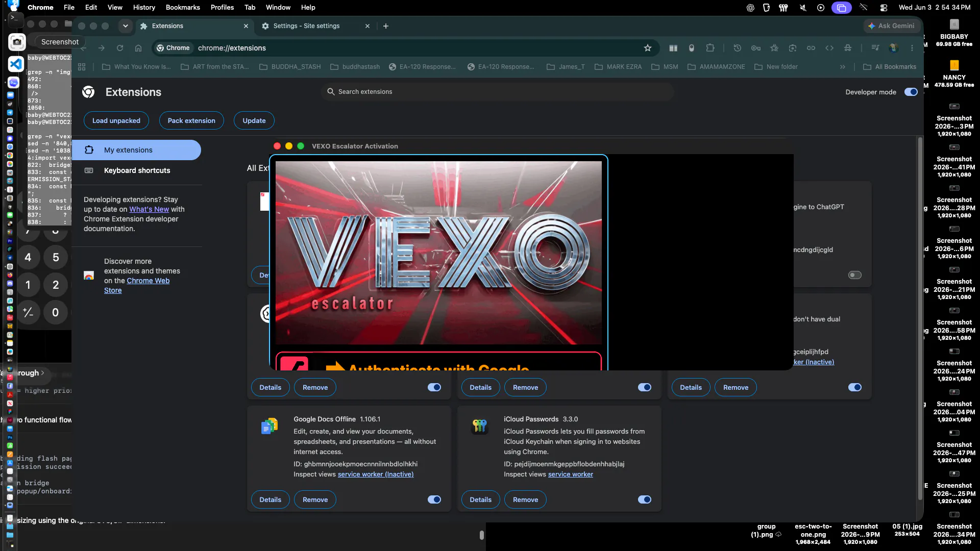Toggle Developer mode switch off
This screenshot has width=980, height=551.
point(911,92)
